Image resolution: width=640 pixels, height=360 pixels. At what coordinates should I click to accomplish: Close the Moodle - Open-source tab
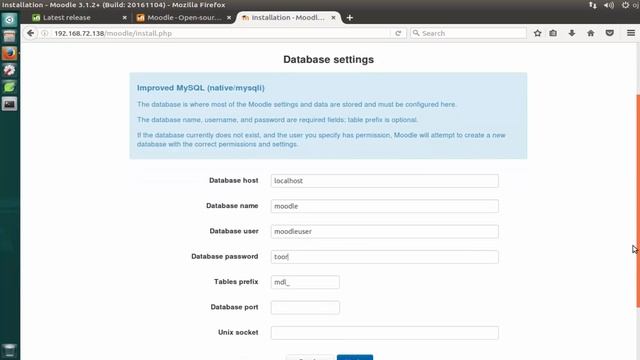tap(229, 18)
